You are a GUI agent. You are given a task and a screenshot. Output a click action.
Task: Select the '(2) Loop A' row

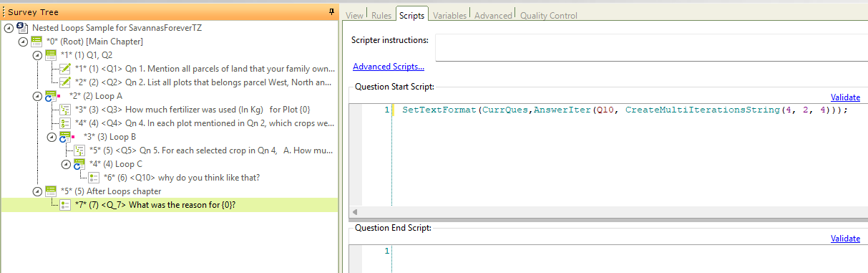(x=96, y=95)
